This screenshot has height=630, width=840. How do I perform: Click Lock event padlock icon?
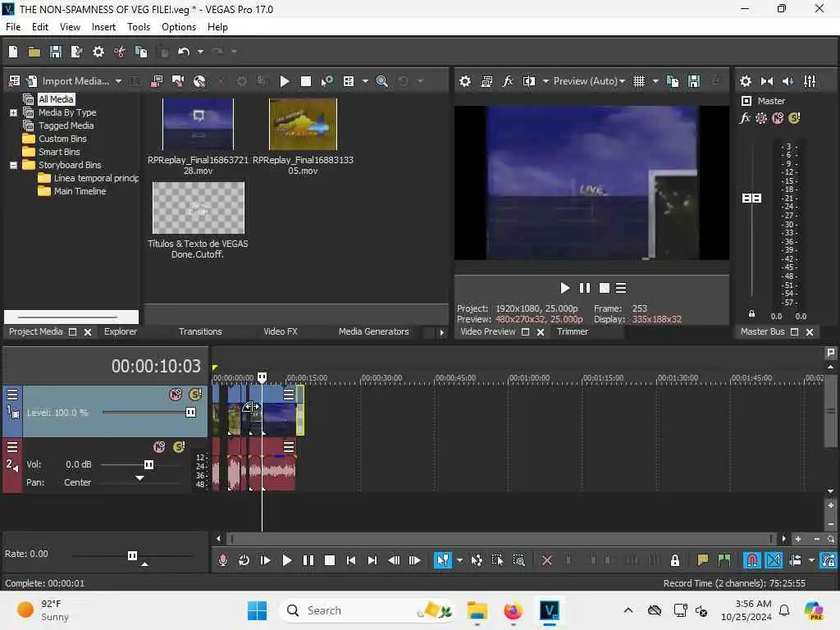(675, 560)
